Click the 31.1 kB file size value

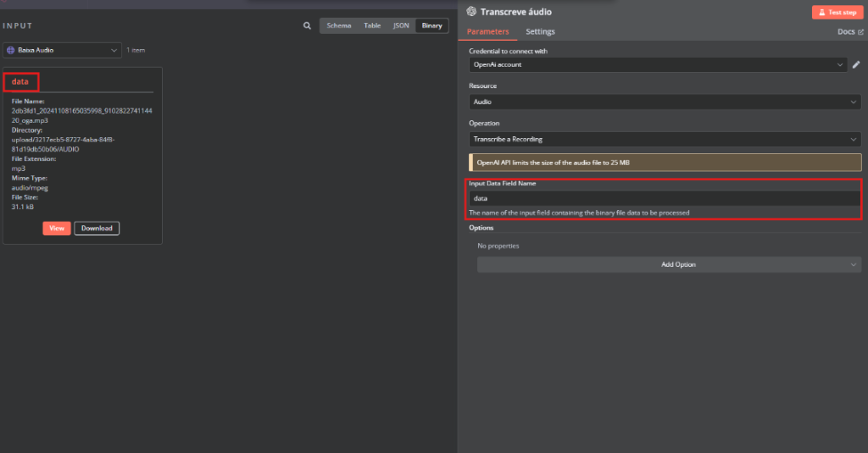23,207
